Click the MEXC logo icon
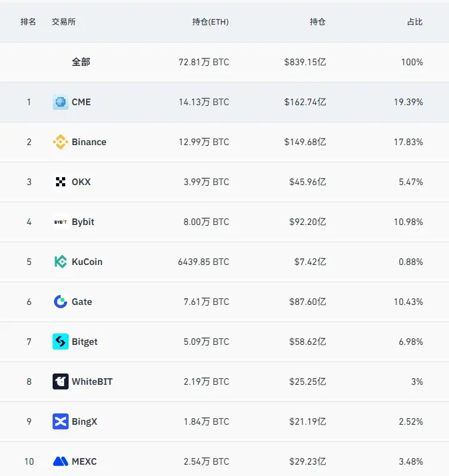 (61, 461)
